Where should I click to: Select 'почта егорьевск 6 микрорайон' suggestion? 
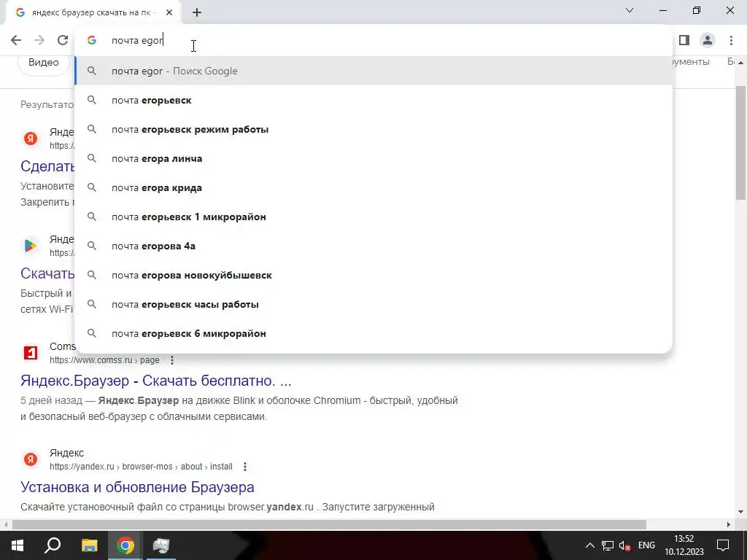(373, 333)
